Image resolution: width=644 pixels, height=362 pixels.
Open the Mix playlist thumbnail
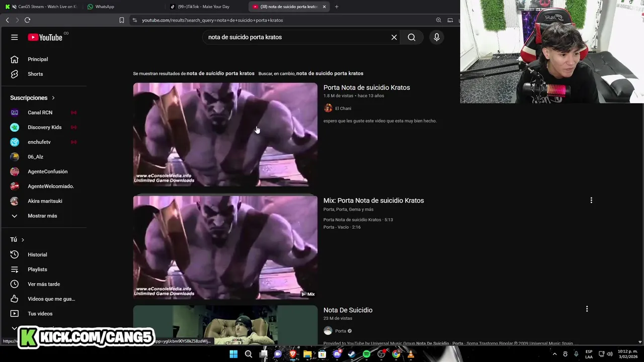[x=225, y=247]
